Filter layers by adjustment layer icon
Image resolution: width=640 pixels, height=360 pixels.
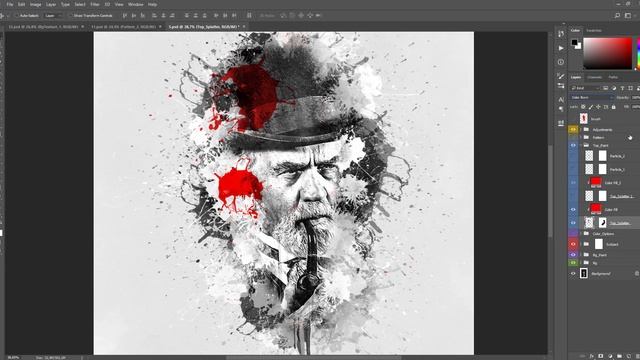[614, 88]
